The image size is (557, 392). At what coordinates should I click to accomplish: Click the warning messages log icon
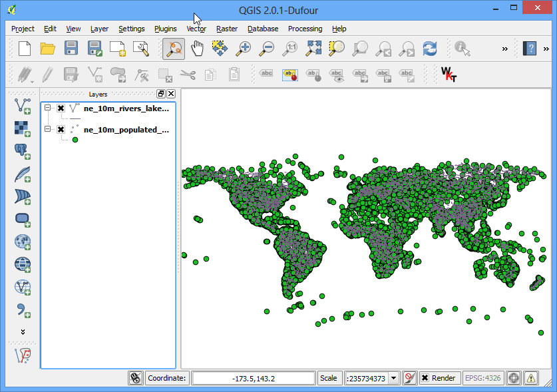point(530,378)
